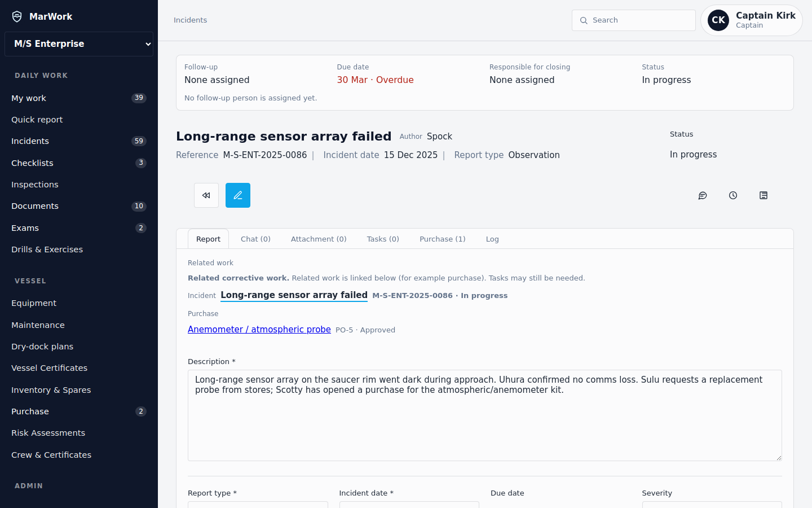The image size is (812, 508).
Task: Click the notes list icon
Action: click(764, 195)
